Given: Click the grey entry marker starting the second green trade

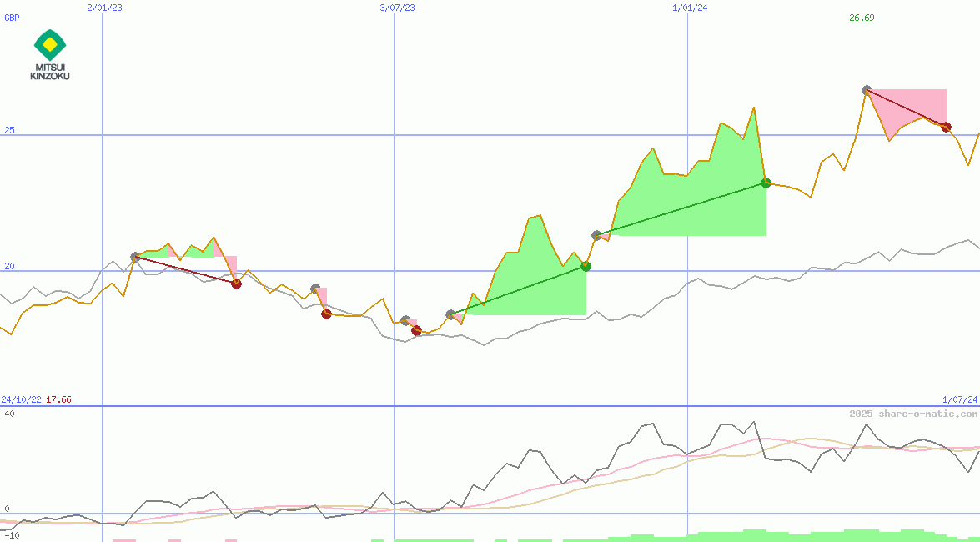Looking at the screenshot, I should click(596, 236).
